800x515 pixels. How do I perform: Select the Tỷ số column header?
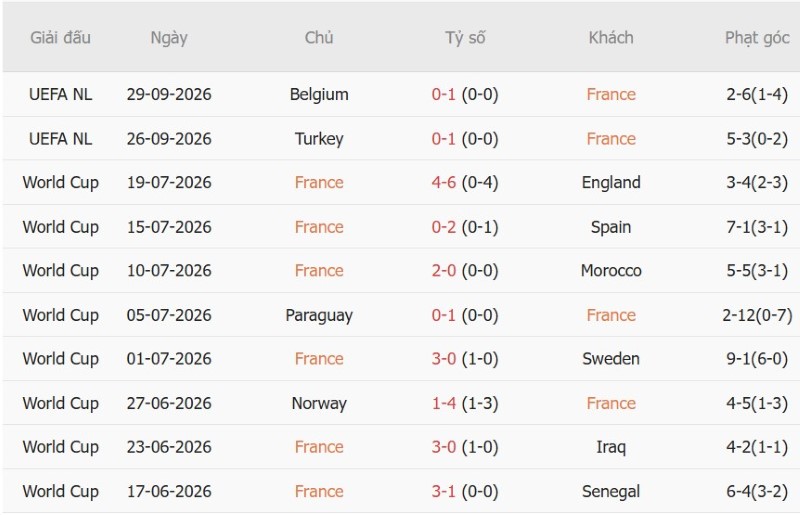(465, 38)
